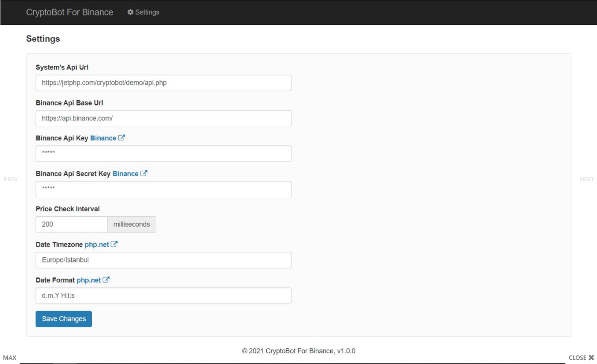Viewport: 597px width, 364px height.
Task: Click external link icon next to Date Timezone
Action: (114, 245)
